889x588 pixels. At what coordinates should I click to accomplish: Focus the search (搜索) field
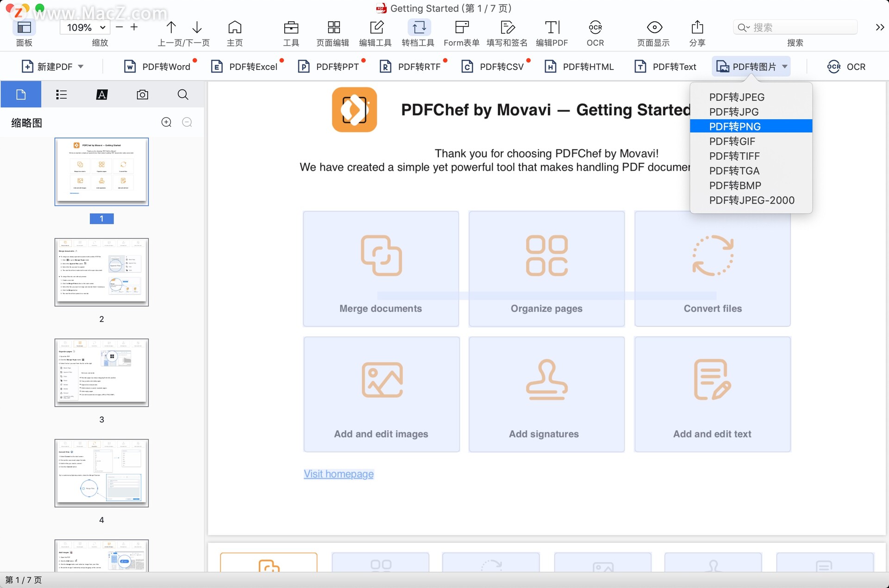point(795,27)
